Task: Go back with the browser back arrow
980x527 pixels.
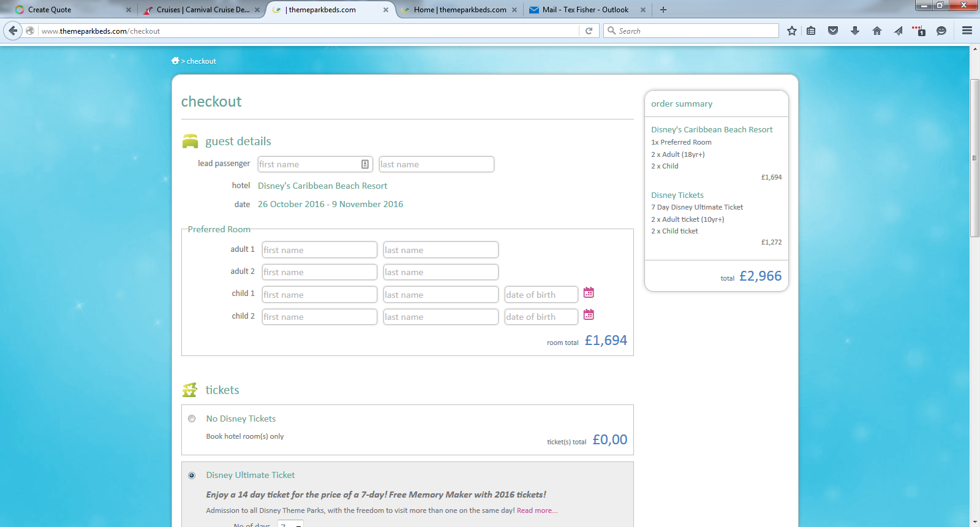Action: (x=13, y=31)
